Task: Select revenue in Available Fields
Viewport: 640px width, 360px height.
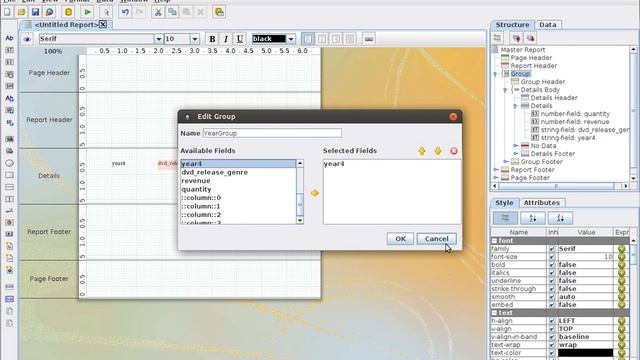Action: tap(196, 181)
